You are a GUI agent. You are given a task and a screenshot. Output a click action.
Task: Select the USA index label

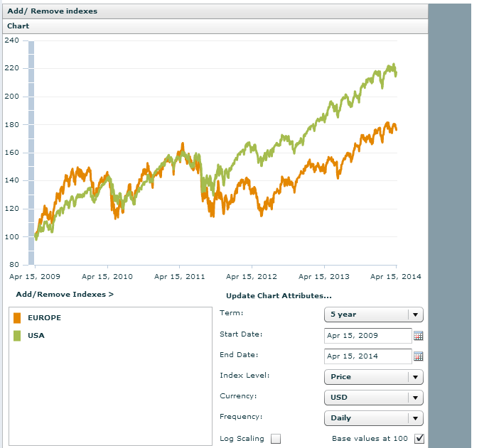[36, 336]
